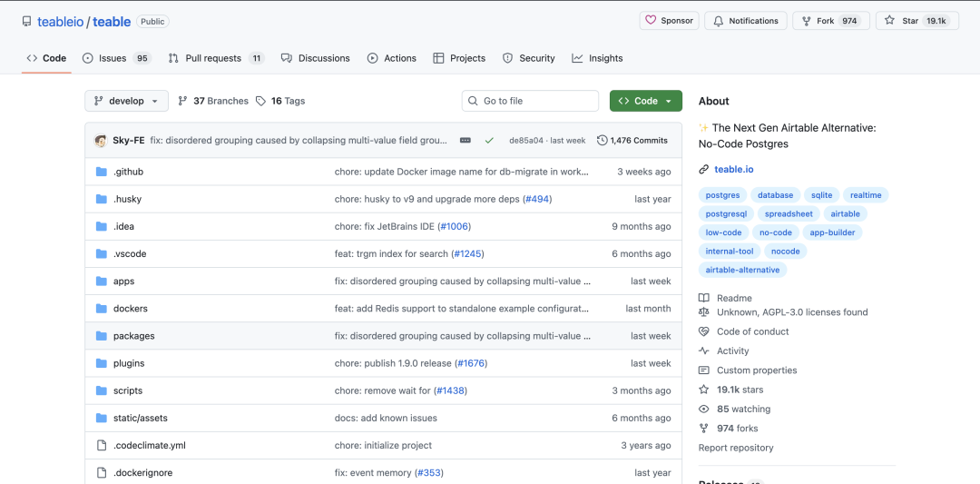
Task: View the 37 Branches link
Action: tap(213, 101)
